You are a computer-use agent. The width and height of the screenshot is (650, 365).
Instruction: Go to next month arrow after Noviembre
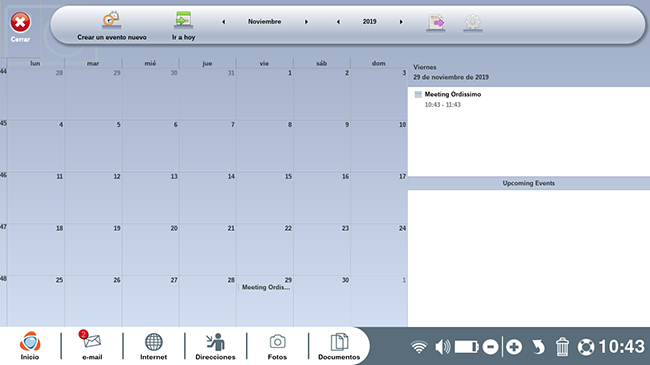(x=306, y=22)
